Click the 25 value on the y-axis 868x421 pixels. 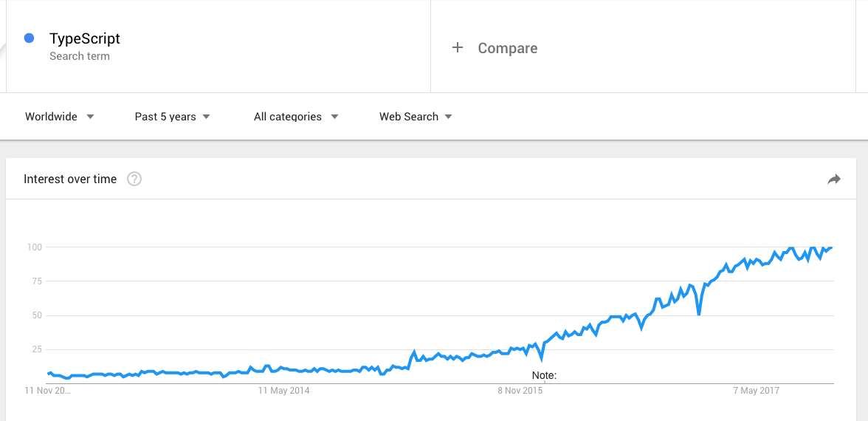pyautogui.click(x=36, y=349)
